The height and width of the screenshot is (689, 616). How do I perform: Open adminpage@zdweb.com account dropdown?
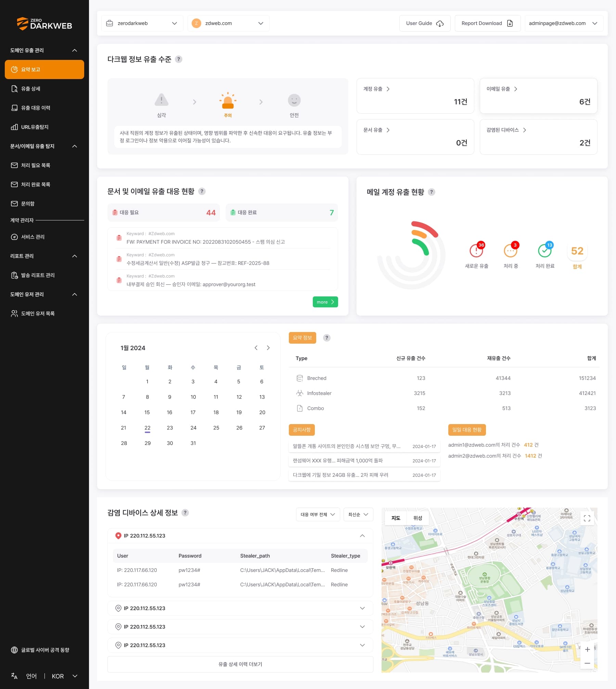(564, 23)
